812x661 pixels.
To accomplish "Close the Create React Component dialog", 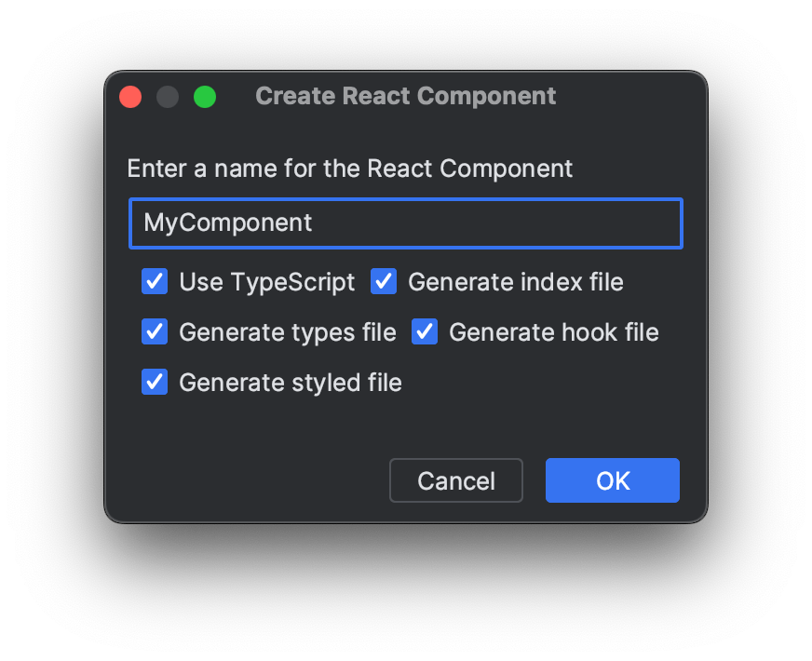I will pos(130,96).
